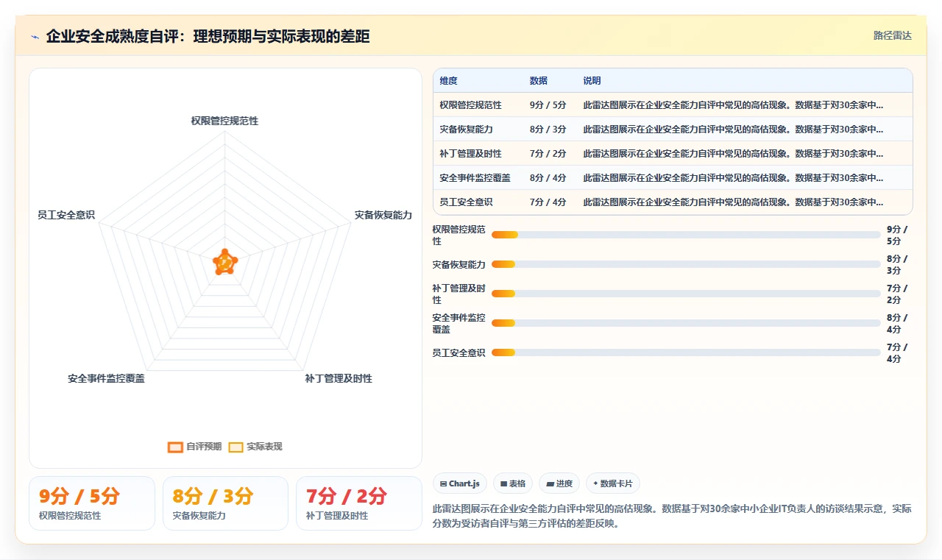This screenshot has height=560, width=942.
Task: Click the orange data polygon at radar center
Action: tap(224, 261)
